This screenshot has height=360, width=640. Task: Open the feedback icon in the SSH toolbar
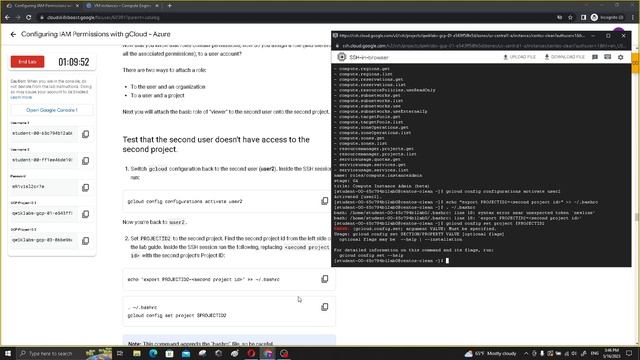(595, 57)
